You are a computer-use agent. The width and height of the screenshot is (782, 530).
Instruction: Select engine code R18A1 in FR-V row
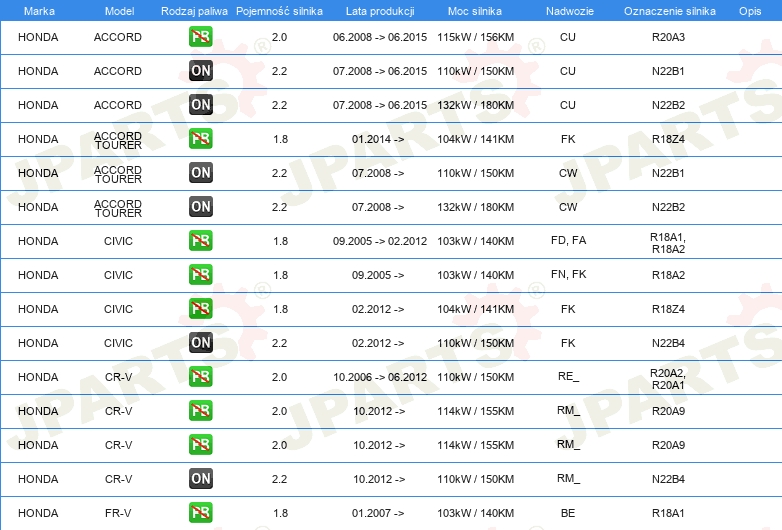click(x=668, y=513)
